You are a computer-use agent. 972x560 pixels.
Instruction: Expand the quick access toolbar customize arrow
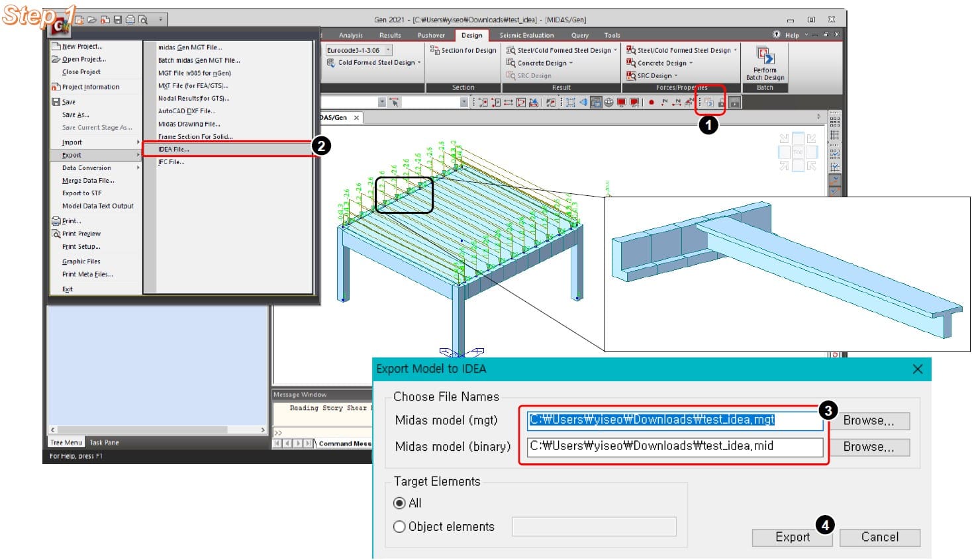point(160,20)
